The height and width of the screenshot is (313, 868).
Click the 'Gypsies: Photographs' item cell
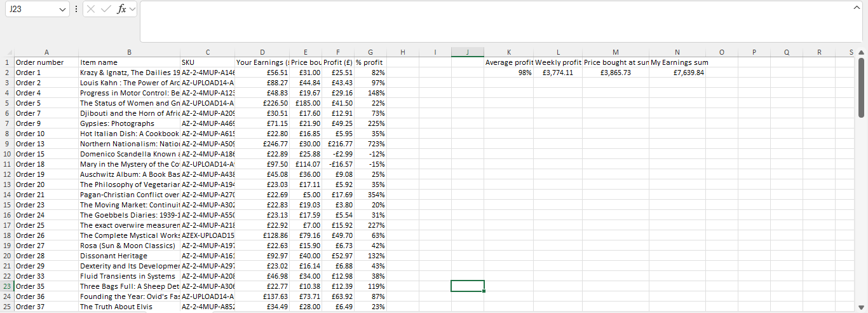tap(130, 123)
